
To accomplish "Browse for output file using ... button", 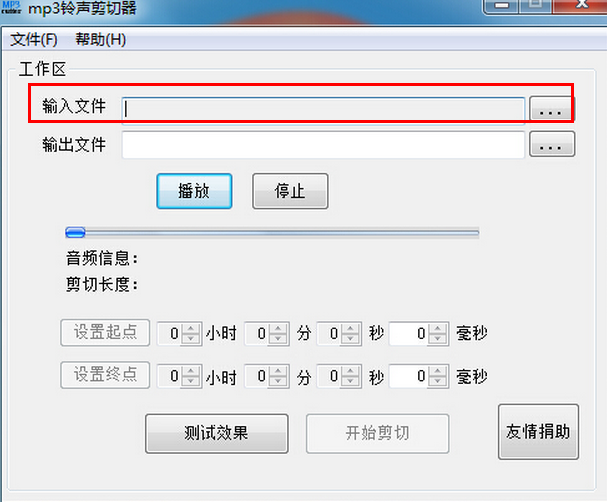I will [552, 144].
